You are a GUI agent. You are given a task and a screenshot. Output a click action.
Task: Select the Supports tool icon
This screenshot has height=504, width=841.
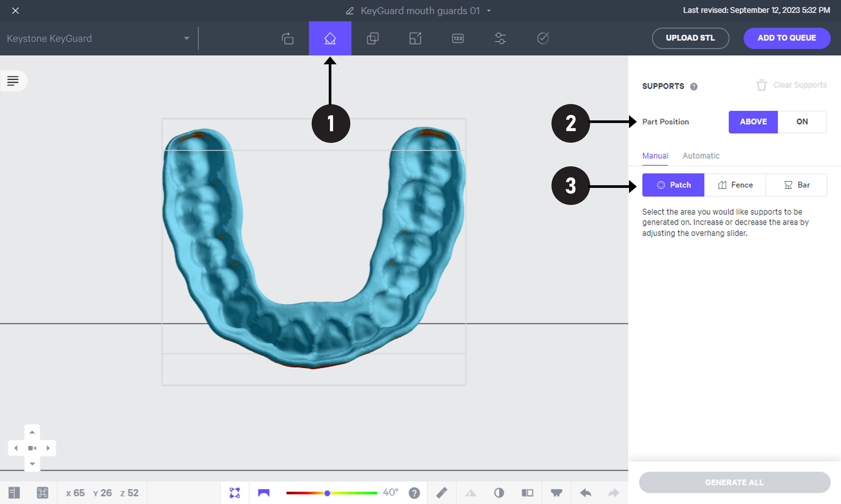(330, 38)
